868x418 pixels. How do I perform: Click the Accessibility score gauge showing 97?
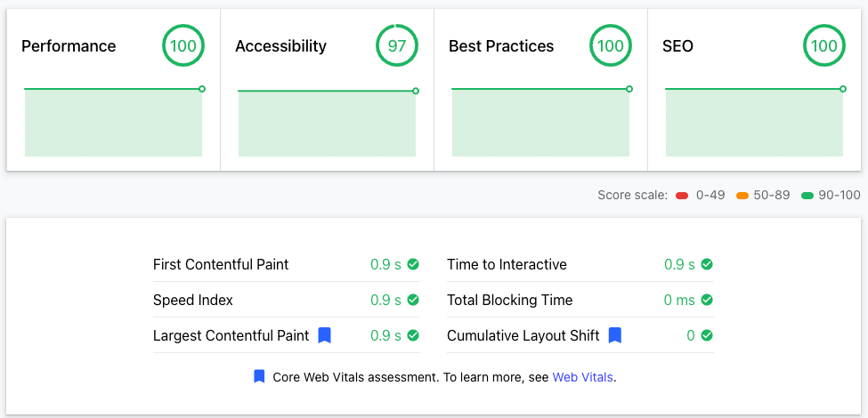[x=397, y=46]
